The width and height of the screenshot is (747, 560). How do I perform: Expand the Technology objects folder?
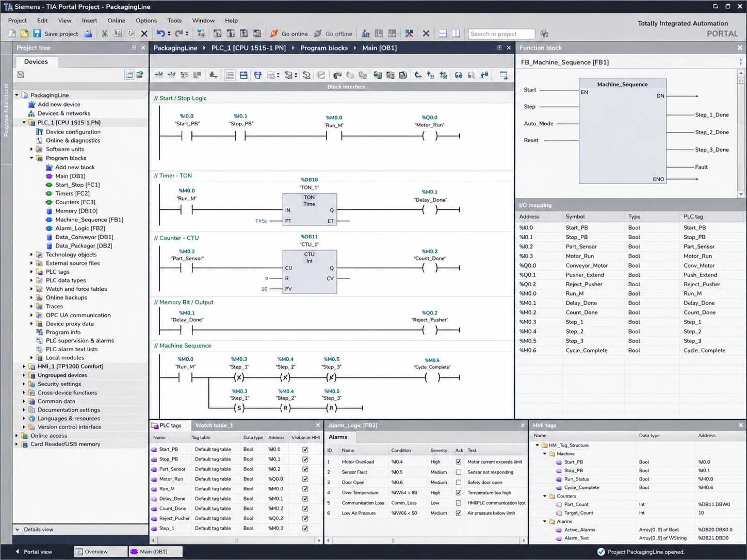[31, 255]
